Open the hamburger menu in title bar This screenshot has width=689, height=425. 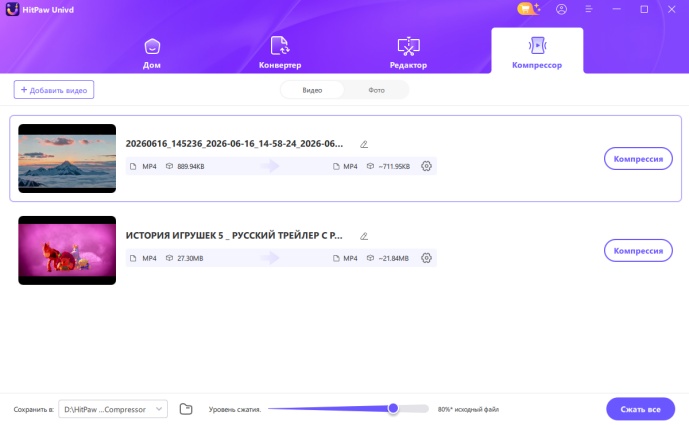[x=589, y=9]
